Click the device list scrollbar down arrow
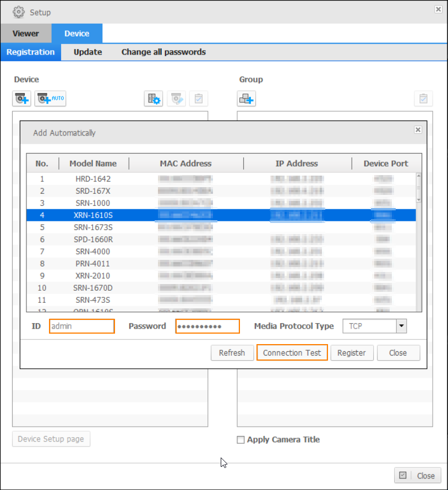Screen dimensions: 448x490 click(x=419, y=200)
